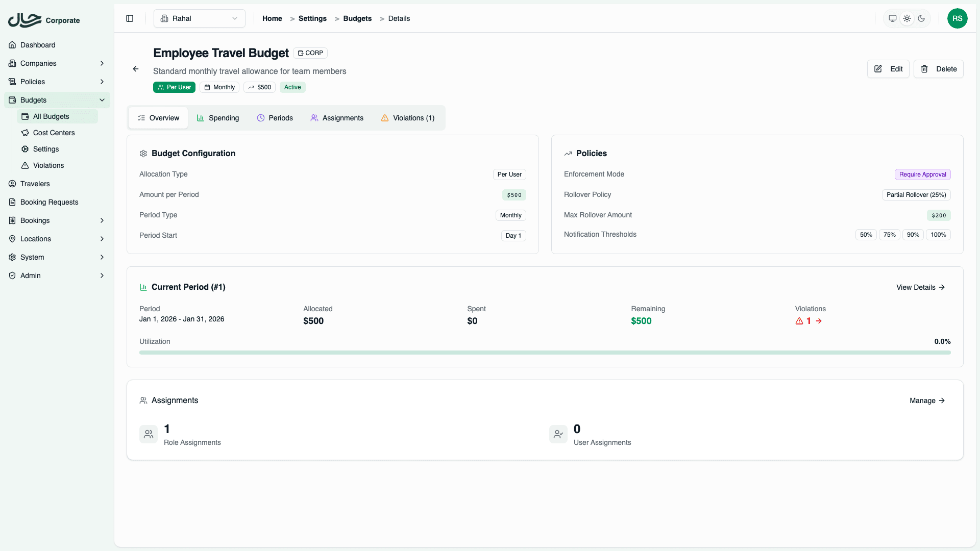
Task: Open Booking Requests in sidebar
Action: pyautogui.click(x=49, y=202)
